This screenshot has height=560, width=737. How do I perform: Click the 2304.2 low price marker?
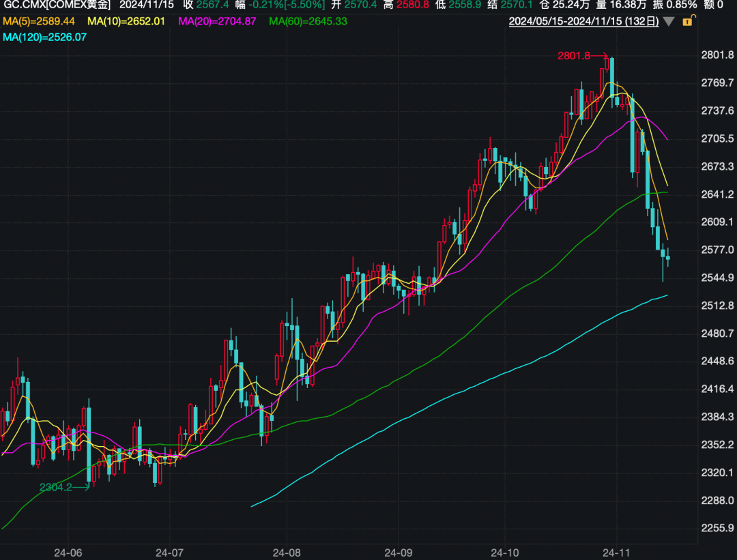point(55,487)
